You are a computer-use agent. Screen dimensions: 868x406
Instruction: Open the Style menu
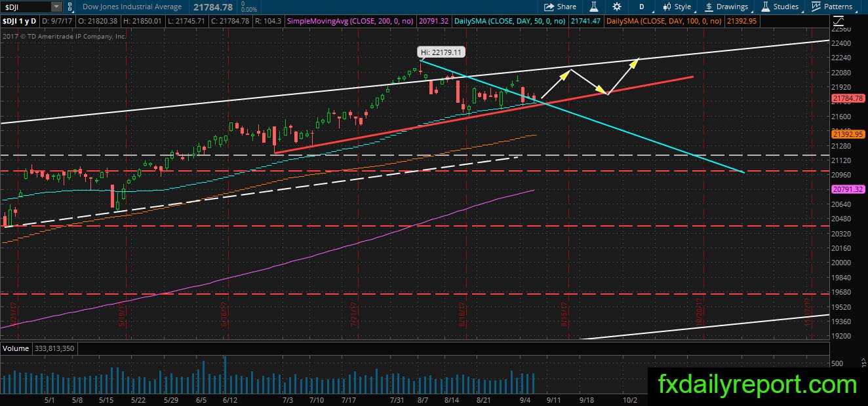tap(677, 7)
